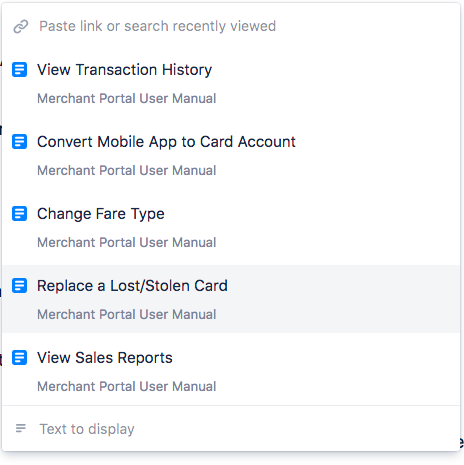Click Merchant Portal User Manual under Lost/Stolen Card

coord(127,315)
